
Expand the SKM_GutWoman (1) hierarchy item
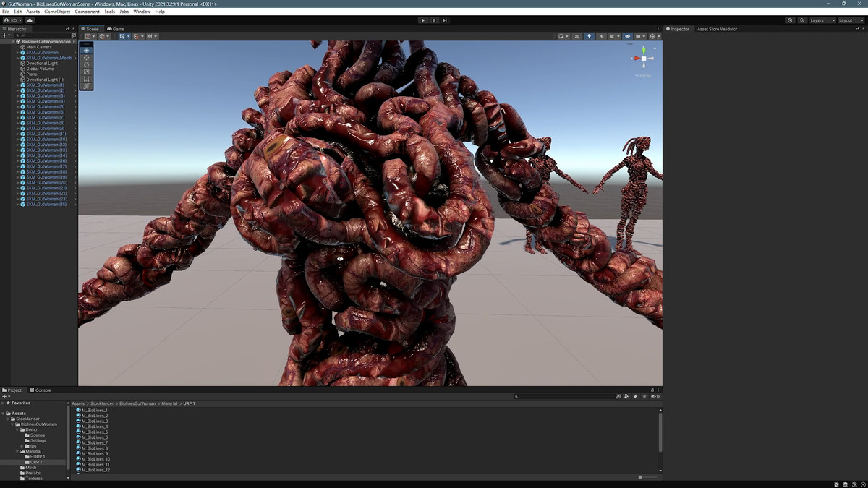click(x=17, y=85)
